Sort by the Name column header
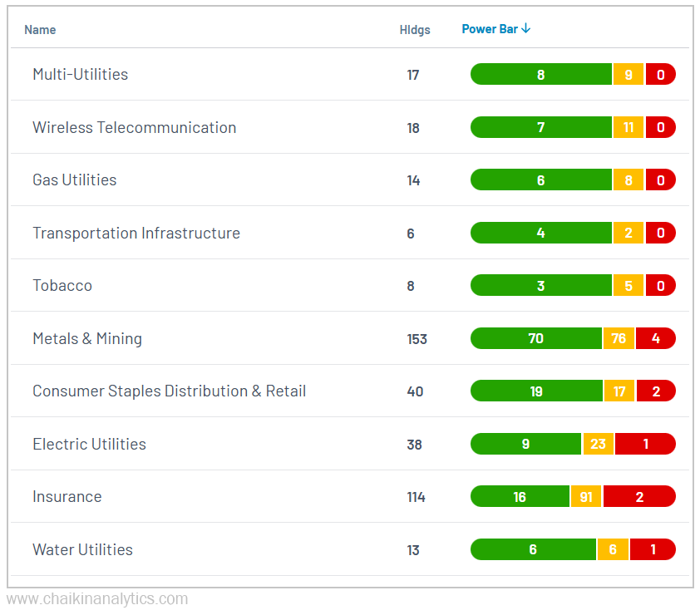 tap(40, 30)
